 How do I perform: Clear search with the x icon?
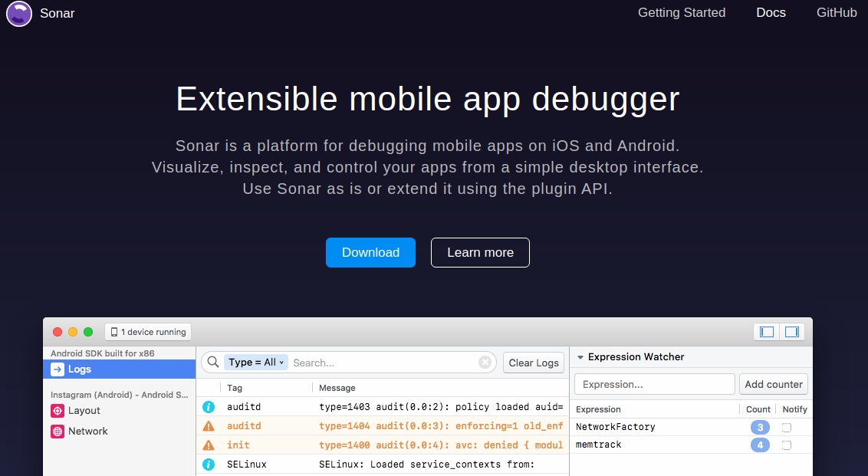click(485, 363)
